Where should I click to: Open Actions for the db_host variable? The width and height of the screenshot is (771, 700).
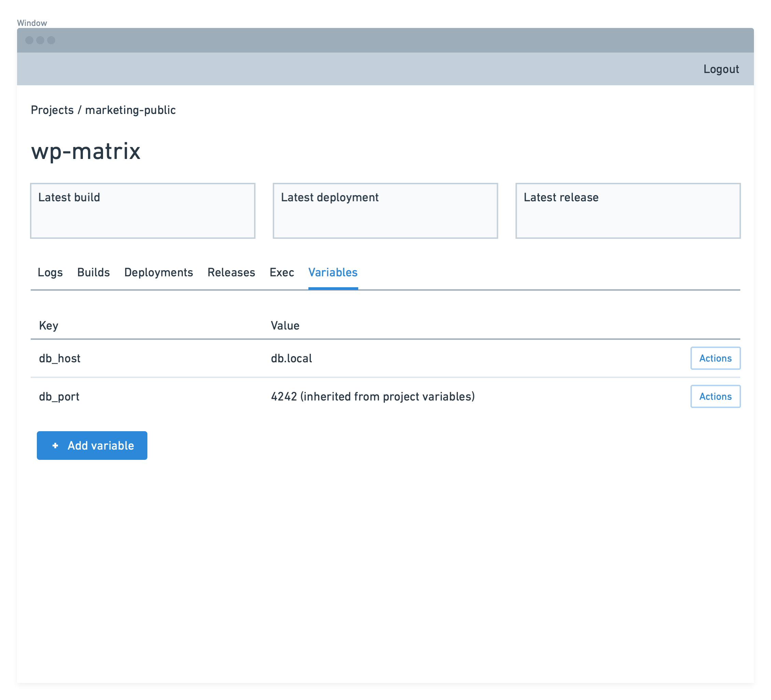point(715,358)
